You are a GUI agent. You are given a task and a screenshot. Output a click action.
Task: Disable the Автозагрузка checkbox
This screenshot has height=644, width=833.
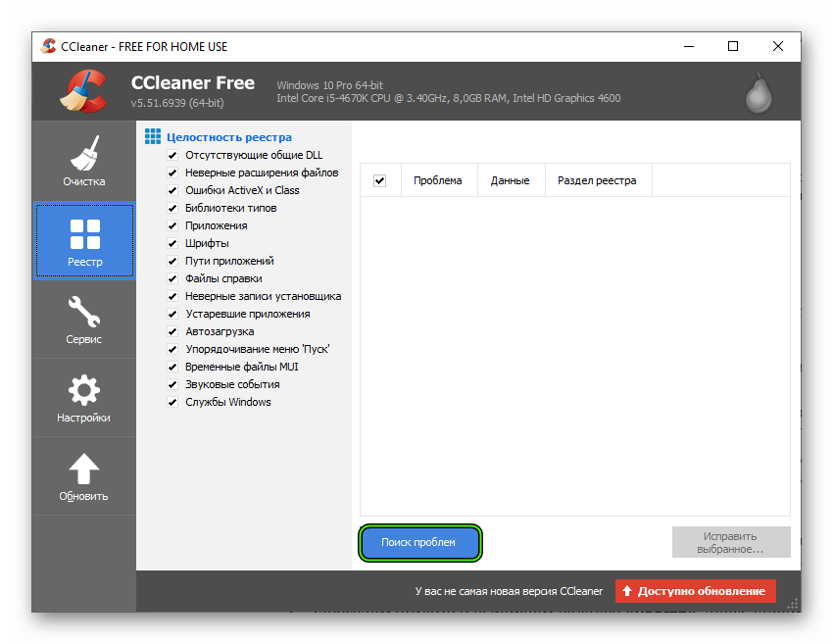(x=172, y=331)
